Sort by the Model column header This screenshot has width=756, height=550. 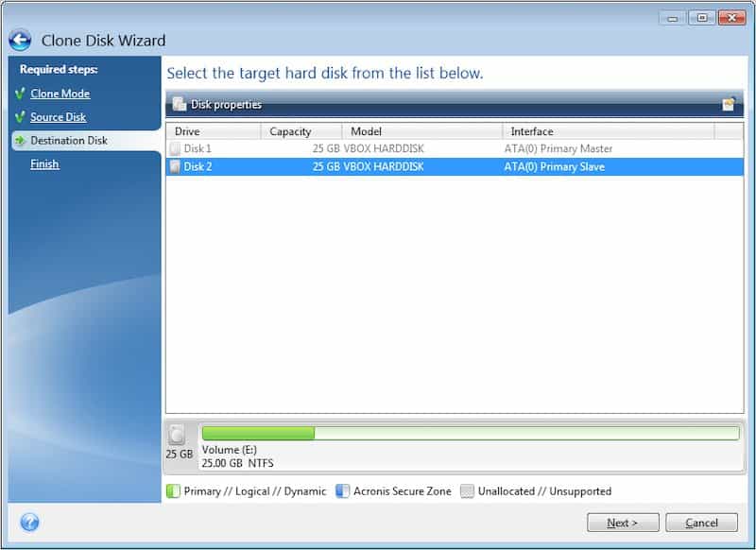(422, 131)
